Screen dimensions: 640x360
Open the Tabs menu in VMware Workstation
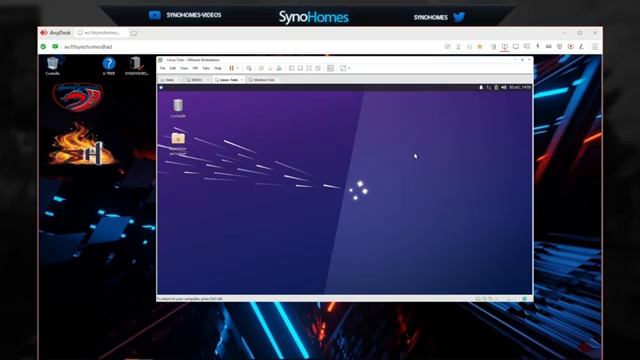pyautogui.click(x=206, y=68)
